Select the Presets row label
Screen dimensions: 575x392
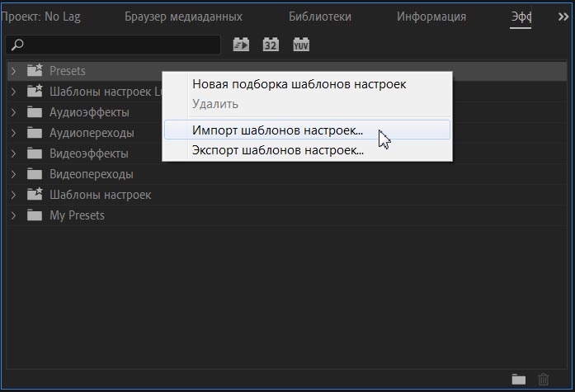click(x=68, y=71)
